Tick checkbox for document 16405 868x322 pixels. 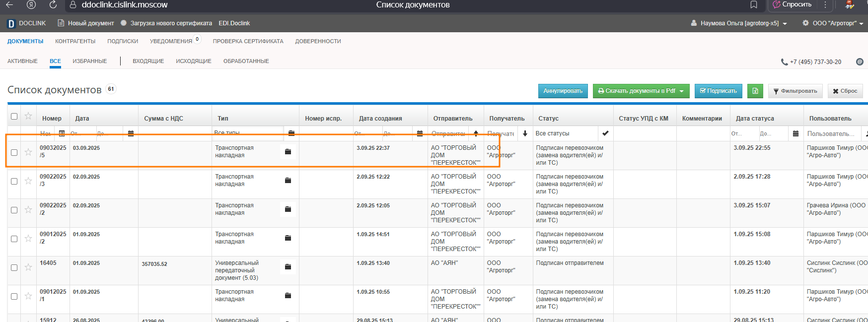pyautogui.click(x=14, y=267)
